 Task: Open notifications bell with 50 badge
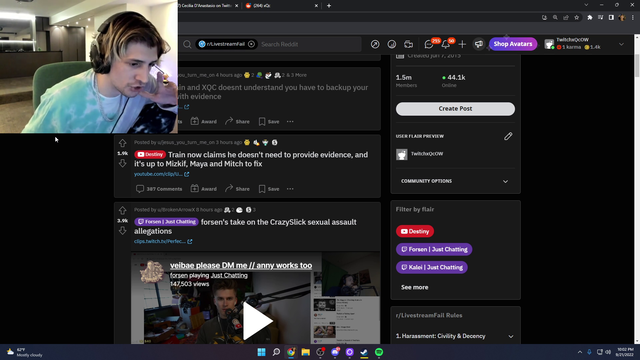click(446, 44)
